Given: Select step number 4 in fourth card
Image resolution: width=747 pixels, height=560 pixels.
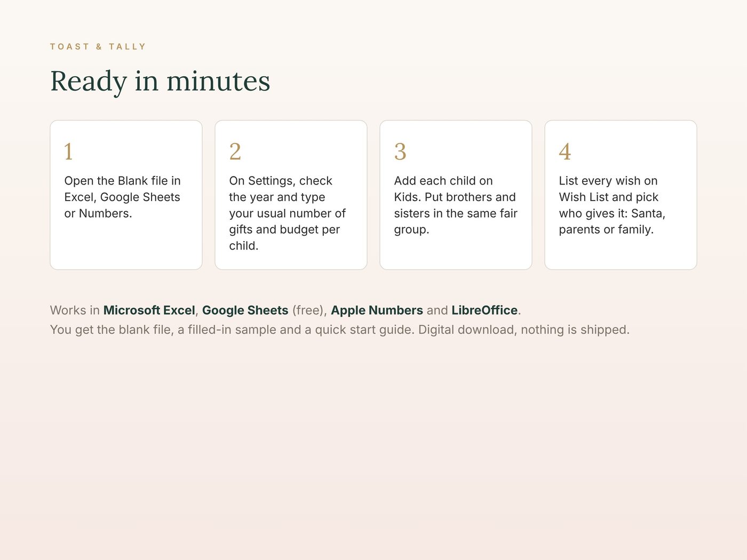Looking at the screenshot, I should (x=565, y=151).
